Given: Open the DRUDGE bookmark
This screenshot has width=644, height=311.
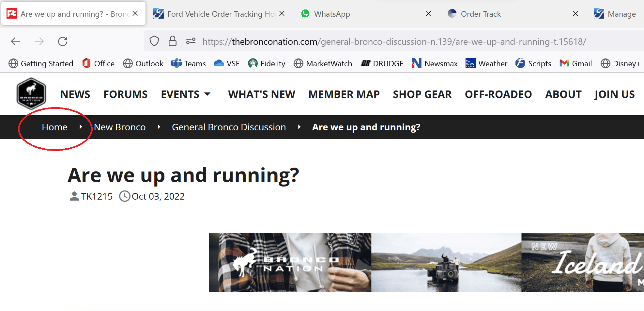Looking at the screenshot, I should tap(382, 63).
